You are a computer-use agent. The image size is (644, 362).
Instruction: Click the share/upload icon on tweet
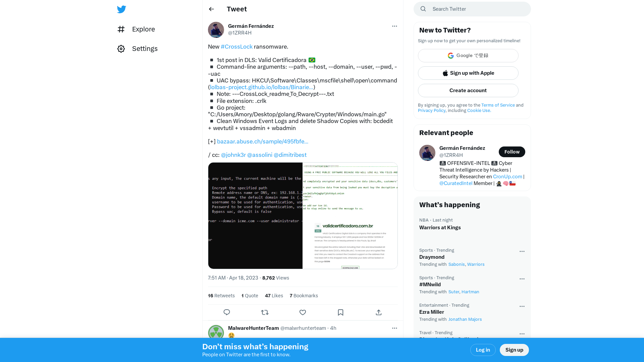click(379, 312)
